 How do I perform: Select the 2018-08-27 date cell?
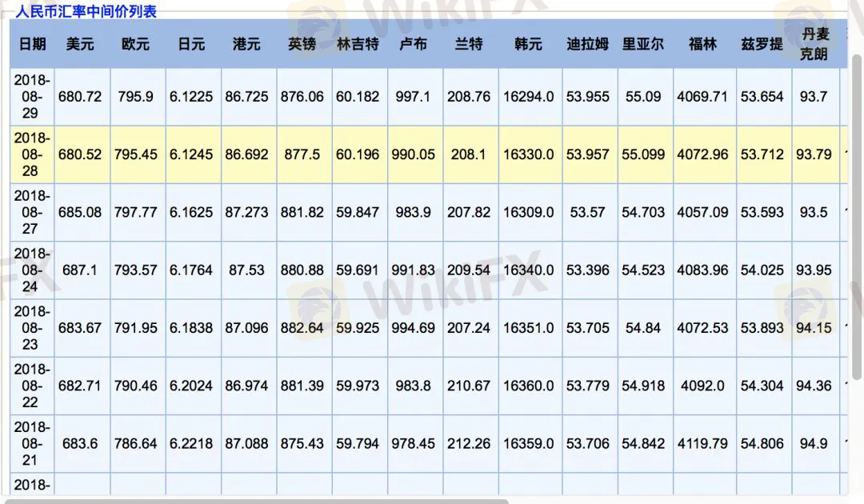[x=32, y=212]
